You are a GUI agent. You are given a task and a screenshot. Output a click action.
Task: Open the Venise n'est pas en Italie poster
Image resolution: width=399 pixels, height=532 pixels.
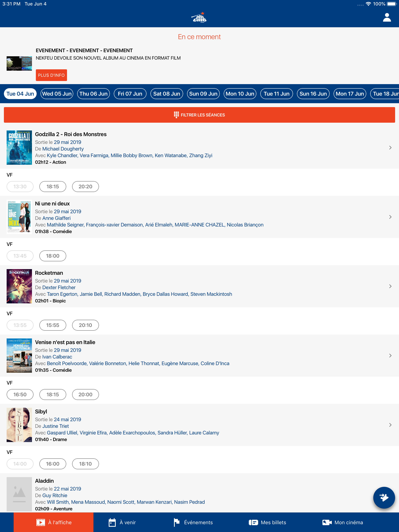point(19,355)
